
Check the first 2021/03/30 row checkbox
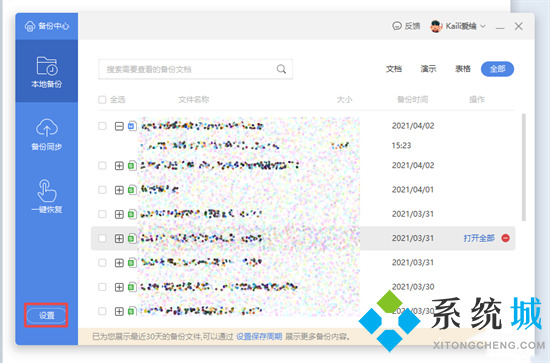[102, 287]
